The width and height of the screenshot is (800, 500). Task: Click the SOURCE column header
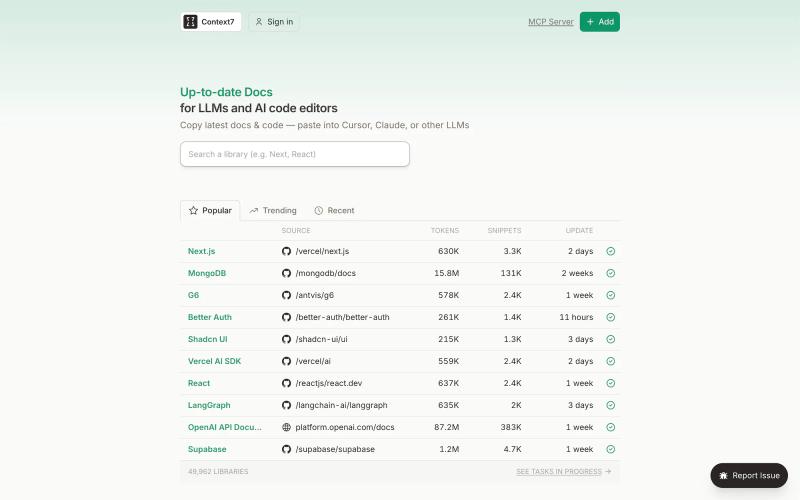pyautogui.click(x=296, y=231)
